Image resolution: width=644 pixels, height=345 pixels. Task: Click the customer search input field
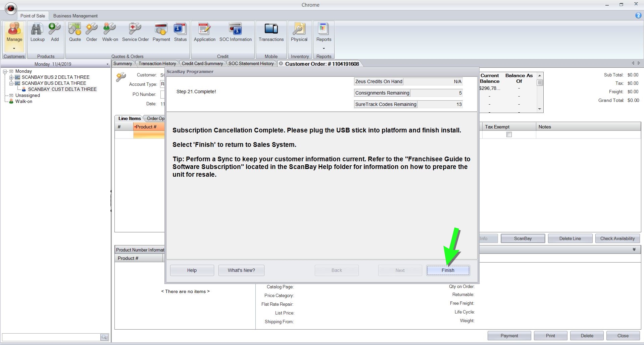[x=51, y=337]
